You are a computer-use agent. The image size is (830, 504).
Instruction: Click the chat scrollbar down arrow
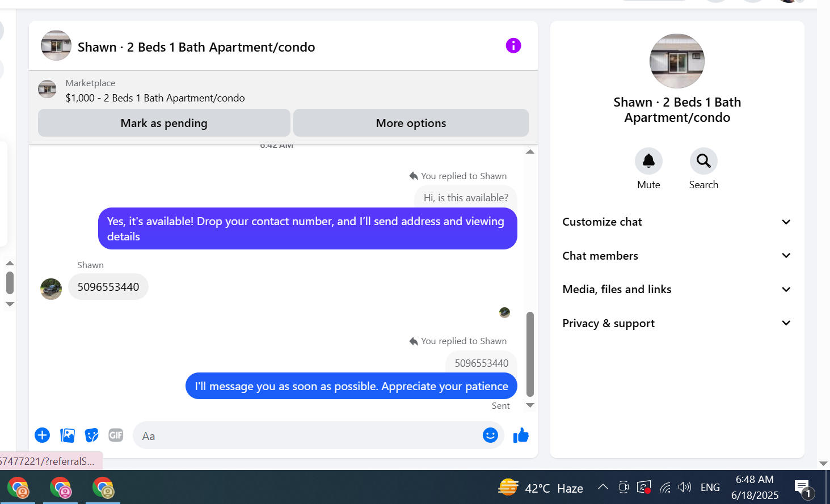tap(530, 405)
